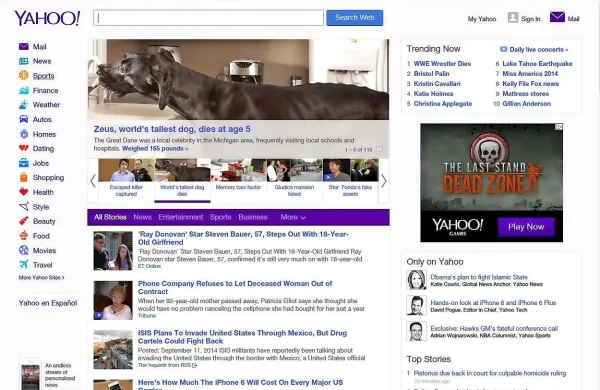Open the Travel airplane icon
Screen dimensions: 600x390
click(24, 264)
